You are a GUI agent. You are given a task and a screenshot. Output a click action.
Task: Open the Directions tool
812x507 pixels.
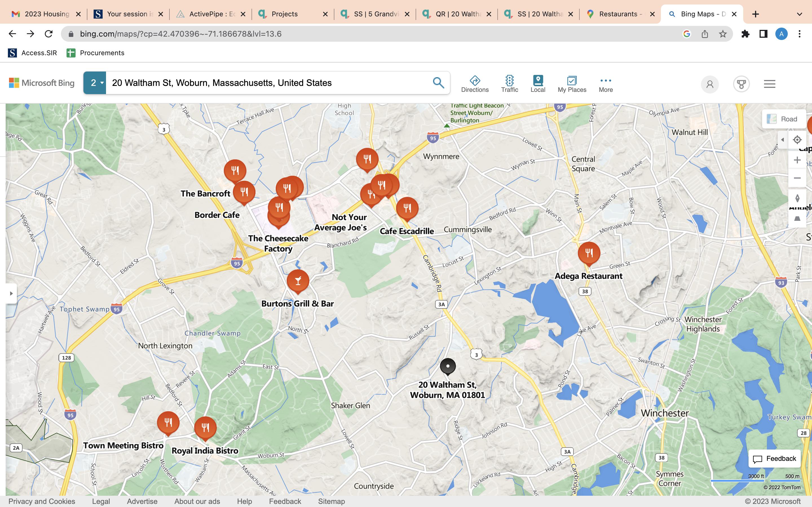(x=475, y=83)
